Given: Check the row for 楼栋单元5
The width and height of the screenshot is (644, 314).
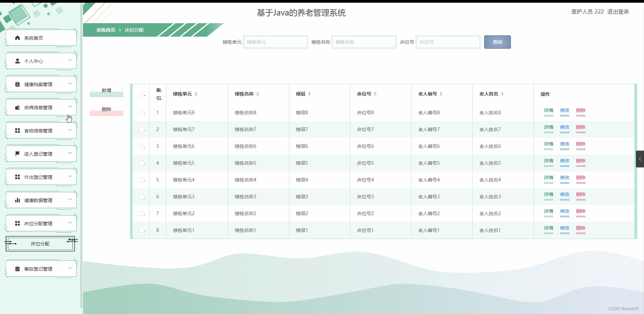Looking at the screenshot, I should point(142,163).
